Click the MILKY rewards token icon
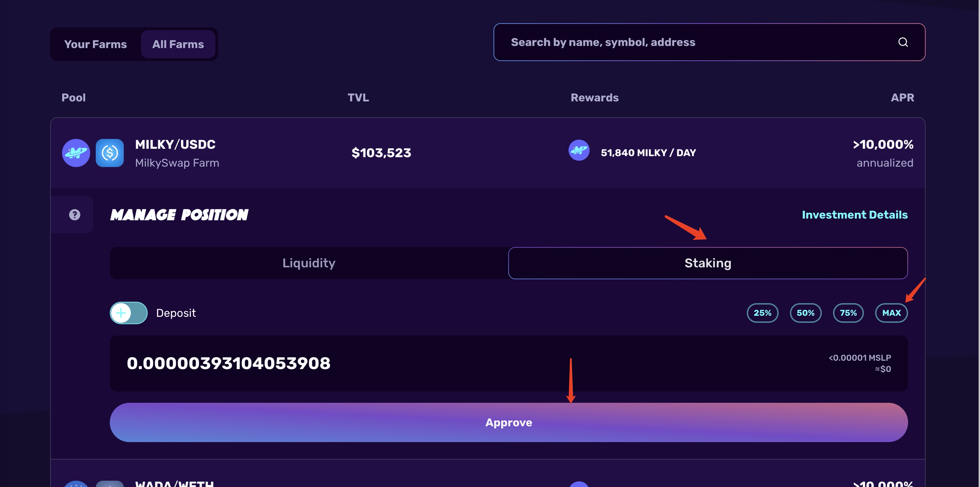Screen dimensions: 980x487 pyautogui.click(x=579, y=150)
